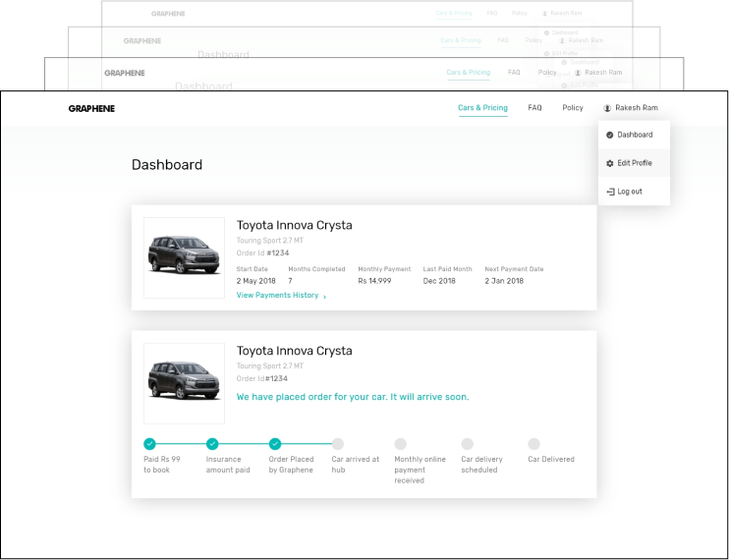This screenshot has width=729, height=560.
Task: Click 'Order Placed by Graphene' step check
Action: (275, 444)
